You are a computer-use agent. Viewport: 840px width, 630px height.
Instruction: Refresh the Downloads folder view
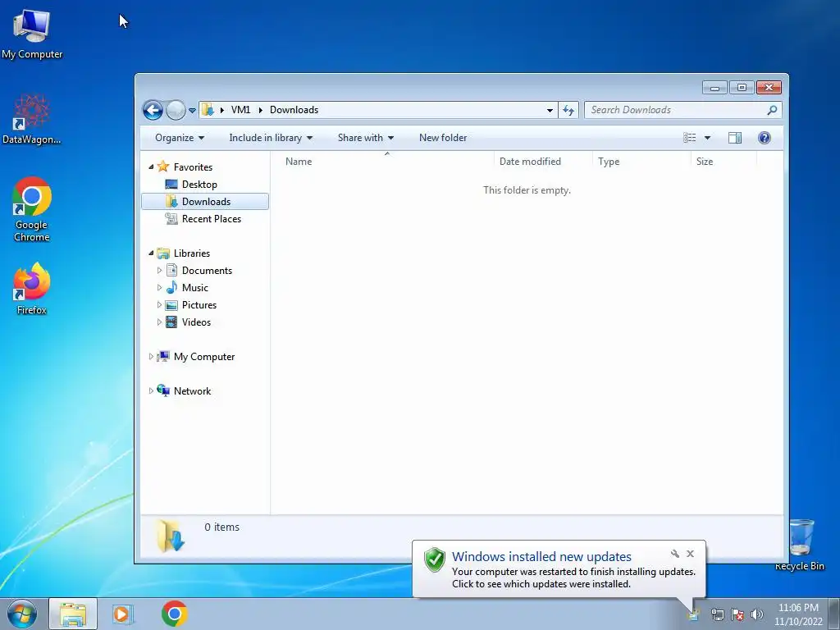point(568,111)
